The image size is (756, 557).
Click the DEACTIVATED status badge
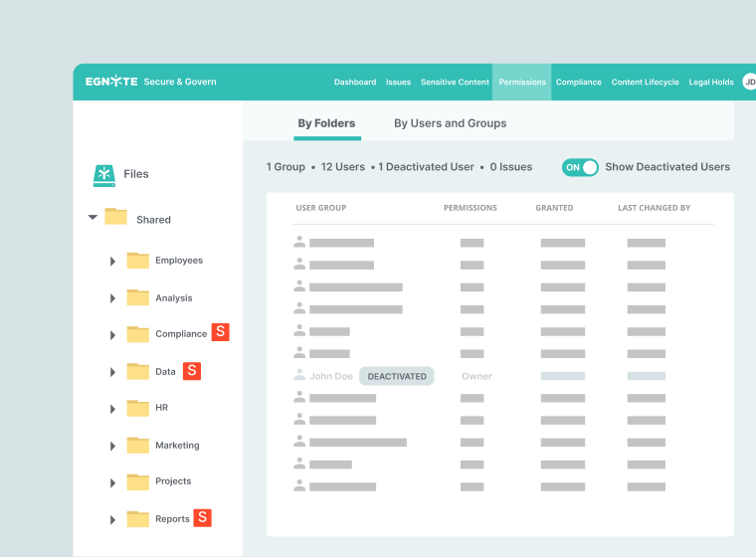click(396, 376)
